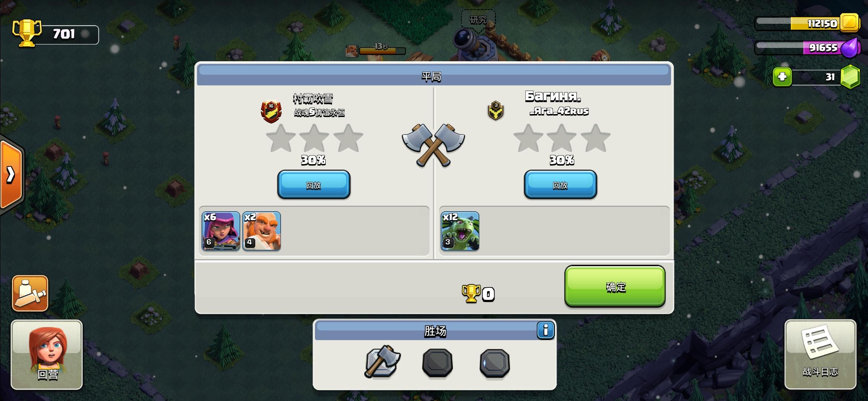Screen dimensions: 868x401
Task: Select the Boxer Giant troop card
Action: click(x=262, y=231)
